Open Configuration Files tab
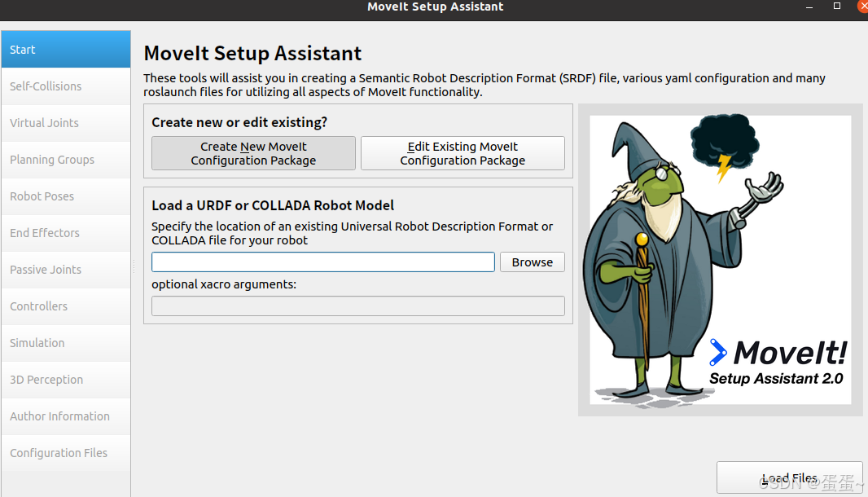The image size is (868, 497). click(x=66, y=453)
